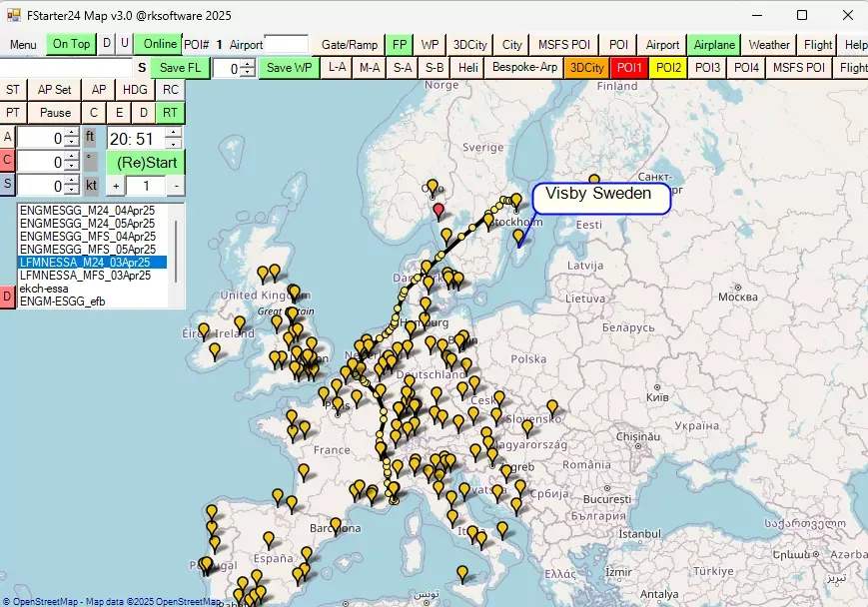The height and width of the screenshot is (607, 868).
Task: Click the Save WP button
Action: [x=290, y=68]
